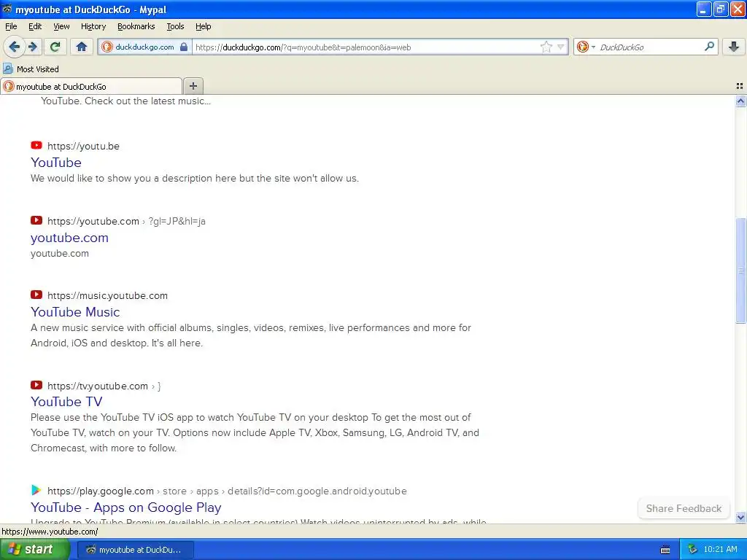Viewport: 747px width, 560px height.
Task: Click the https://youtube.com result URL text
Action: (93, 221)
